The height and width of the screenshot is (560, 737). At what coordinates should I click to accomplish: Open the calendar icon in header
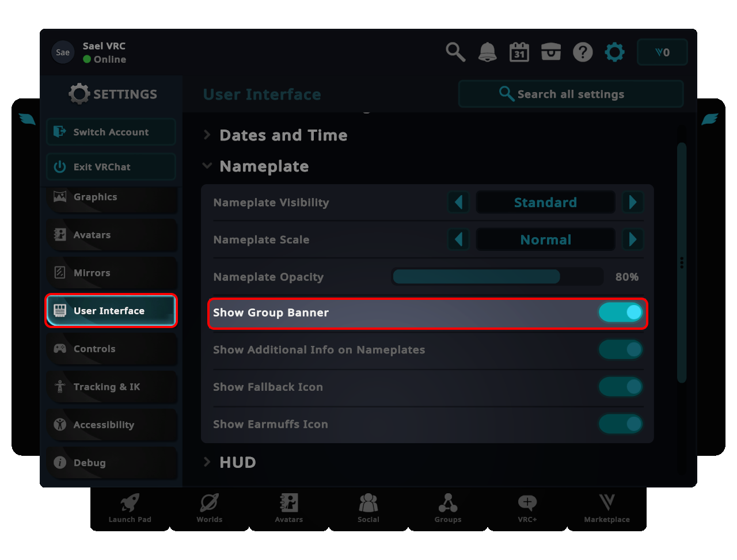pyautogui.click(x=519, y=52)
